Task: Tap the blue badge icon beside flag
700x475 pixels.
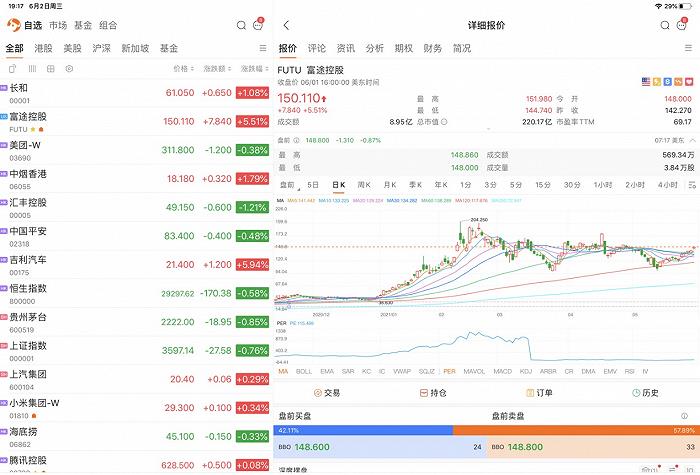Action: pyautogui.click(x=667, y=82)
